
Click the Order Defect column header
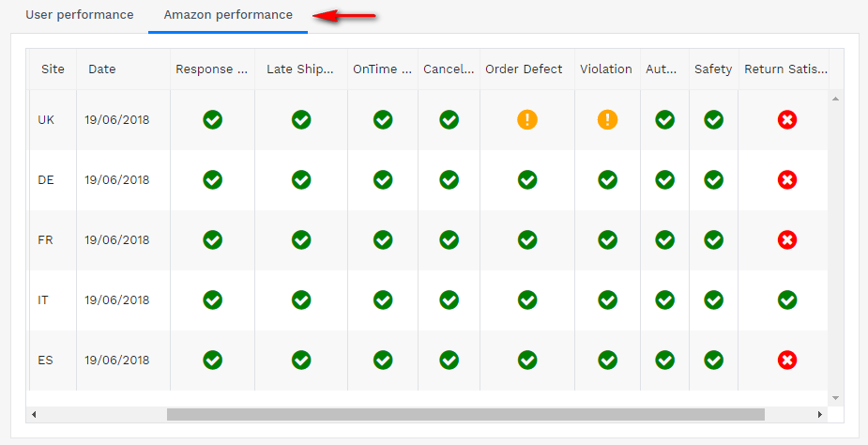524,69
